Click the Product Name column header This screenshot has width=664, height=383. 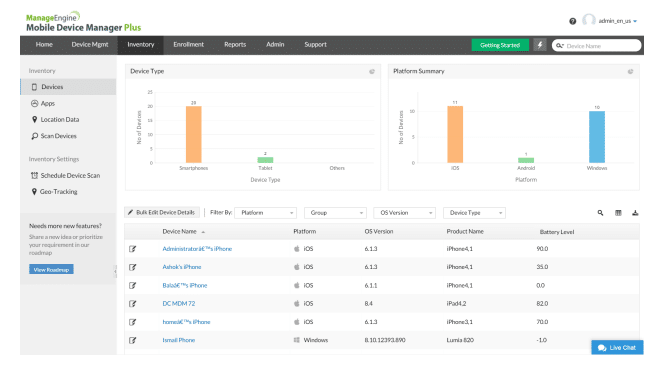point(465,232)
